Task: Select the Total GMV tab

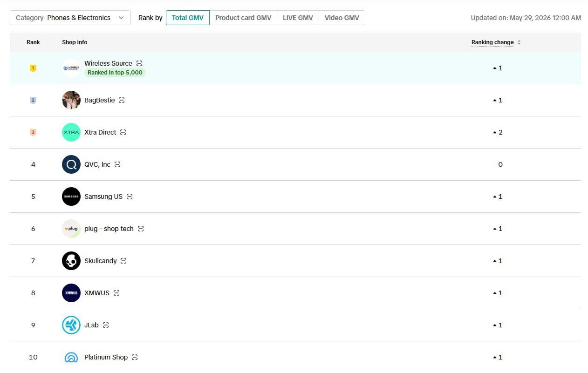Action: [188, 18]
